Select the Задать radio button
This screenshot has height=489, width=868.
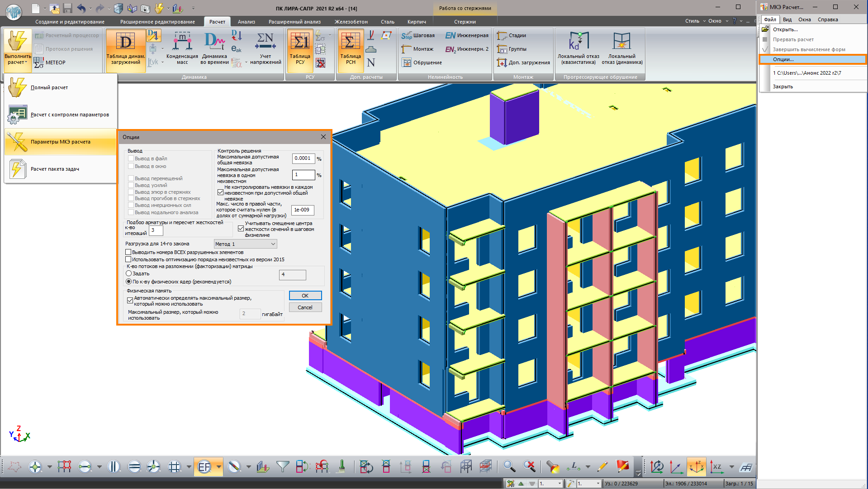[x=129, y=273]
